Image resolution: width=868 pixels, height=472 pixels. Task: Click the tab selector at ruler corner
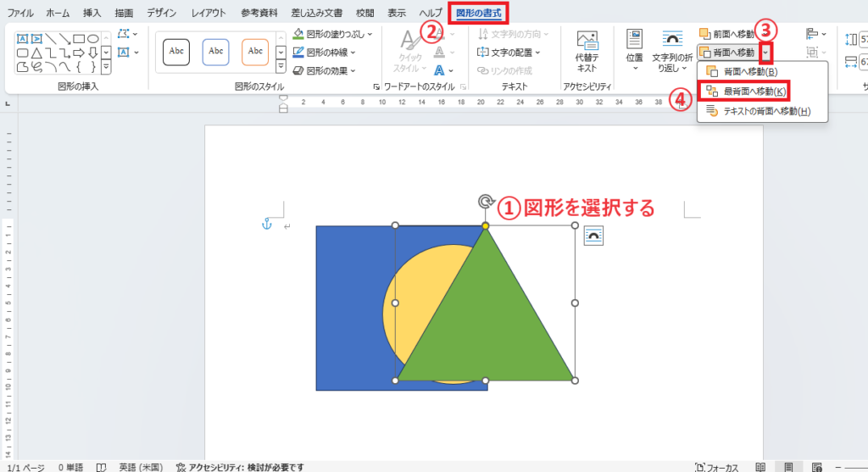coord(8,103)
